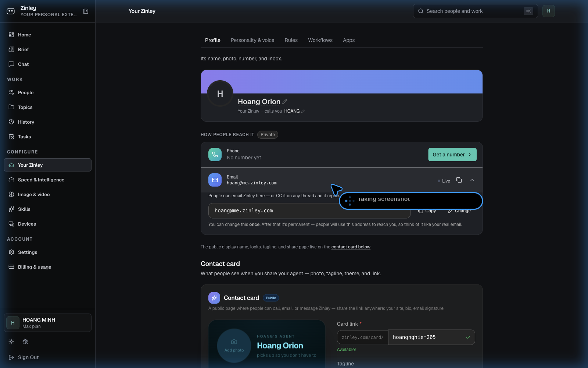Switch theme with the sun icon
The image size is (588, 368).
(11, 342)
